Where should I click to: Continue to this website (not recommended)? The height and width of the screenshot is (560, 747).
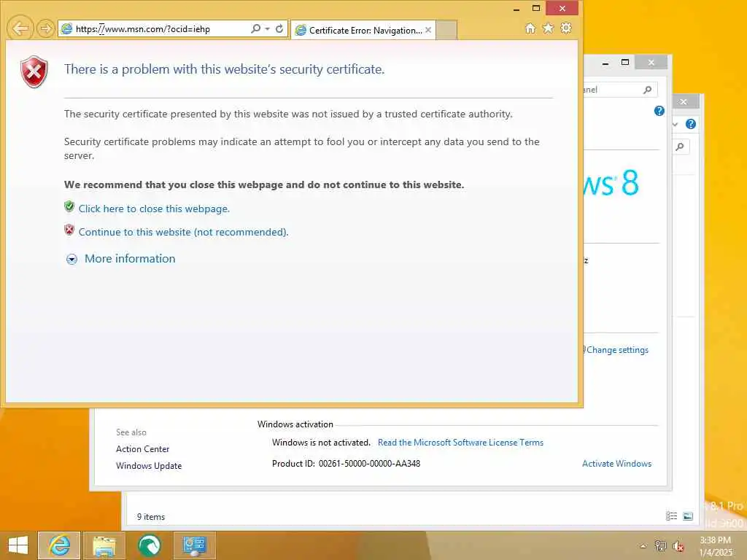[183, 232]
